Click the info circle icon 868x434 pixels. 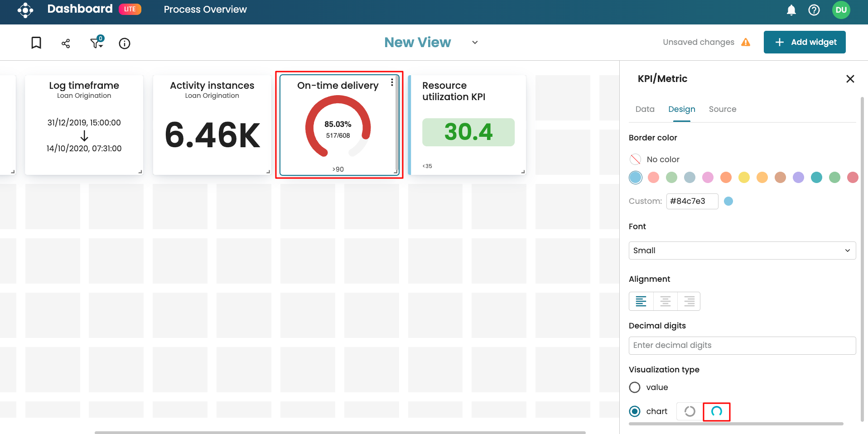pos(125,43)
